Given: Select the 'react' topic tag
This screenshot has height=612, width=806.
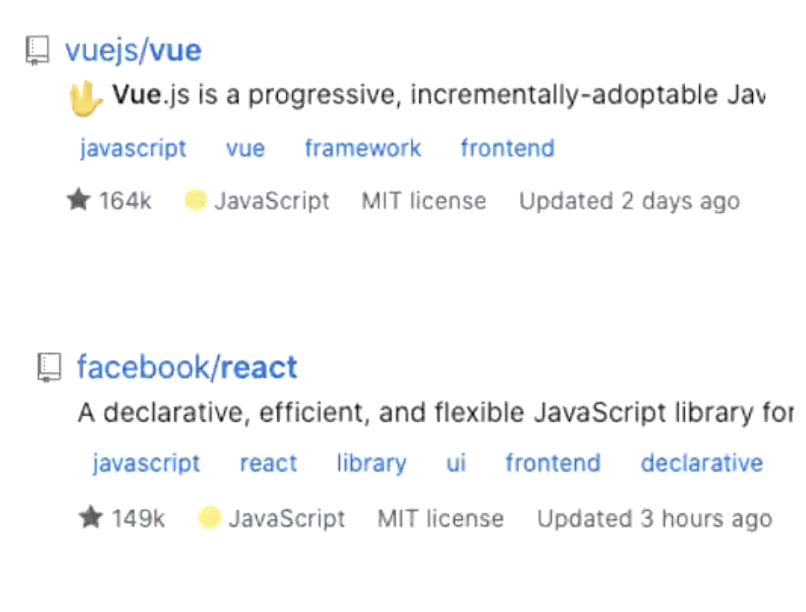Looking at the screenshot, I should click(268, 464).
